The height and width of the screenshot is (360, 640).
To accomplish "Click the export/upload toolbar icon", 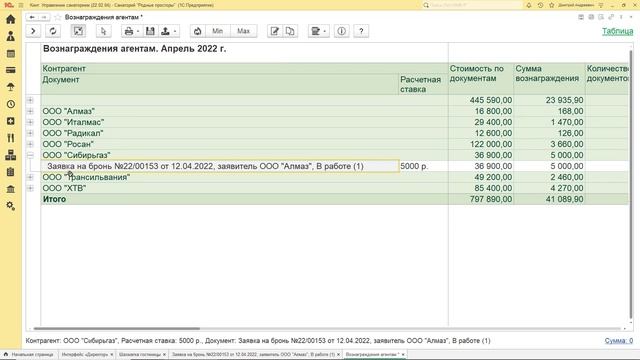I will [x=166, y=31].
